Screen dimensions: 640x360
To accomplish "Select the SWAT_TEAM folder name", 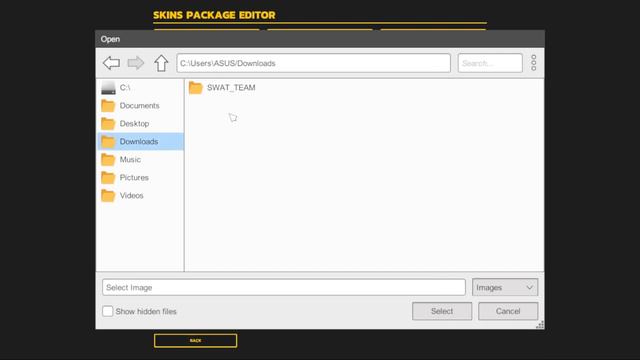I will pyautogui.click(x=231, y=87).
